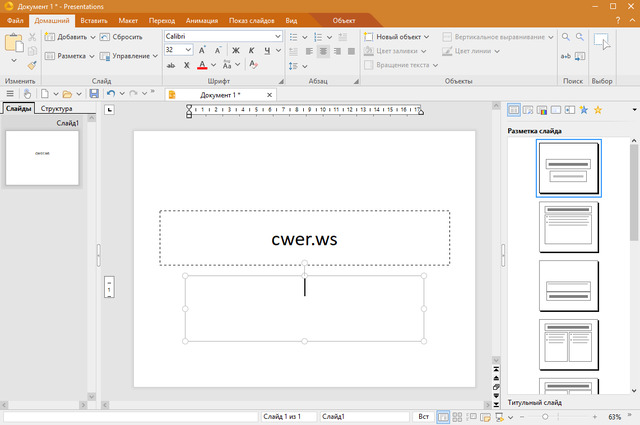Click the hamburger menu icon
The height and width of the screenshot is (425, 640).
pyautogui.click(x=10, y=93)
